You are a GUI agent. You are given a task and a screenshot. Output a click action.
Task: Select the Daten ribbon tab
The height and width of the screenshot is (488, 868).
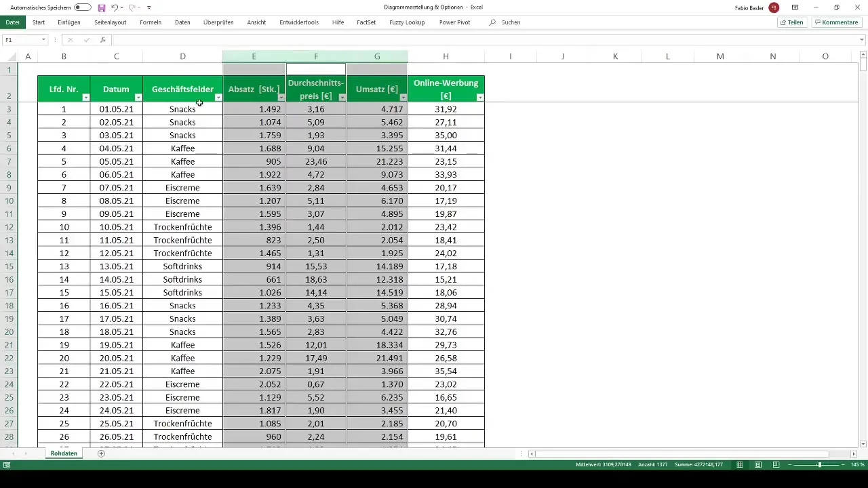(182, 22)
